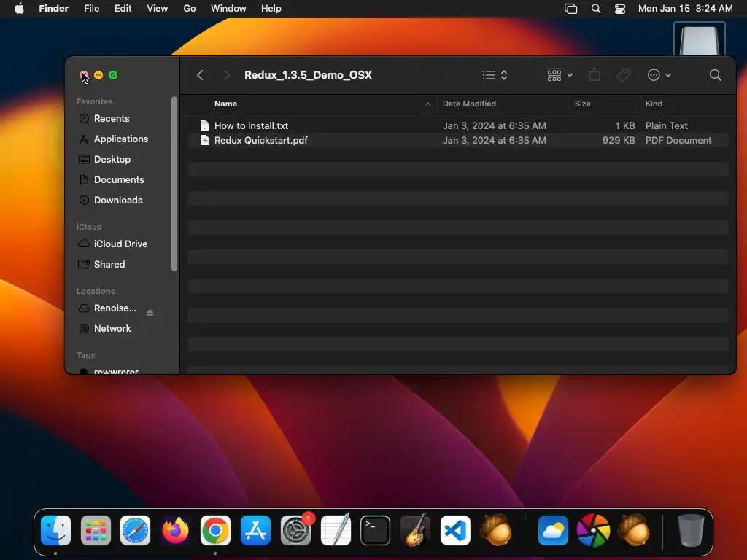Launch Visual Studio Code from the Dock
Screen dimensions: 747x560
click(x=455, y=531)
